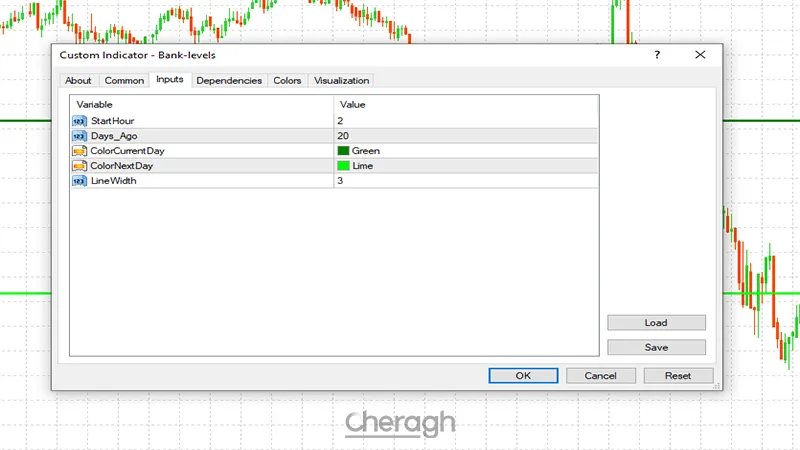
Task: Click the StartHour variable type icon
Action: pyautogui.click(x=79, y=120)
